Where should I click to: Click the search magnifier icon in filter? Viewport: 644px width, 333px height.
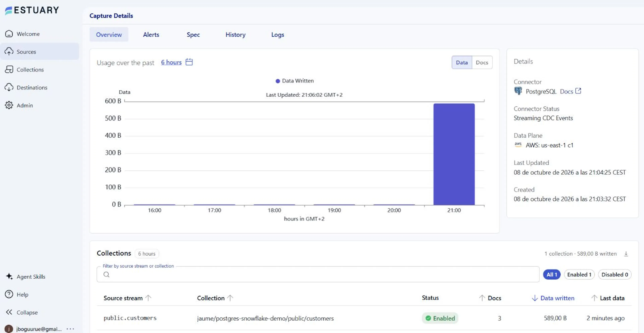coord(106,275)
